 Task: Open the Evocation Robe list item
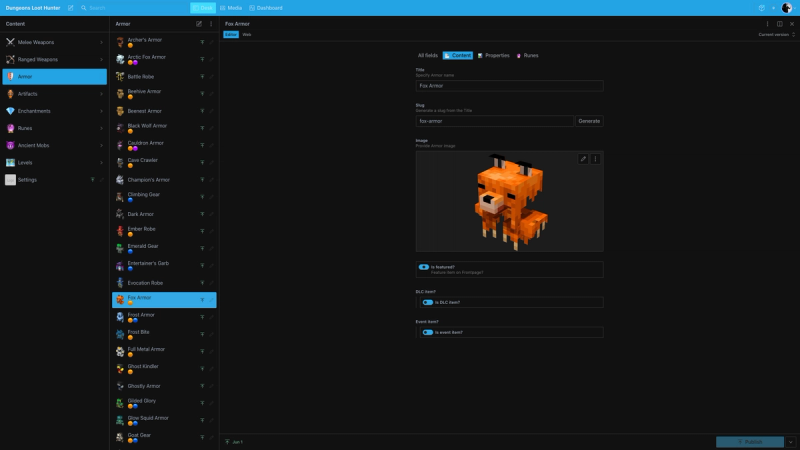click(x=164, y=283)
